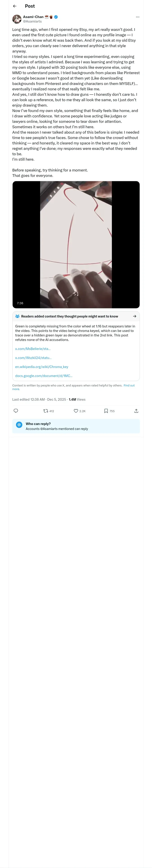Like the post with the heart icon
Screen dimensions: 152x868
click(x=76, y=411)
